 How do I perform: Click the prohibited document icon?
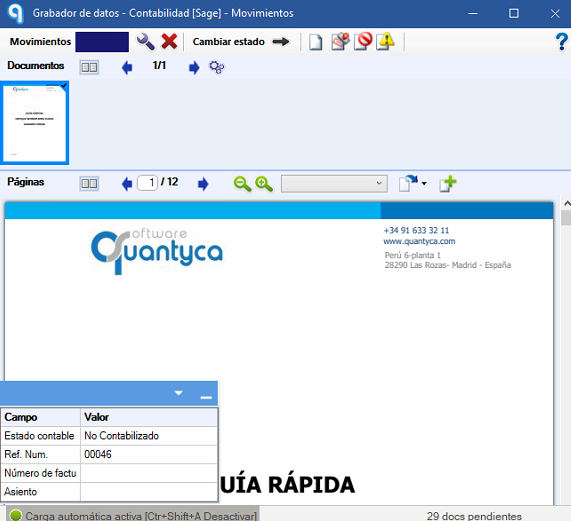pyautogui.click(x=363, y=41)
